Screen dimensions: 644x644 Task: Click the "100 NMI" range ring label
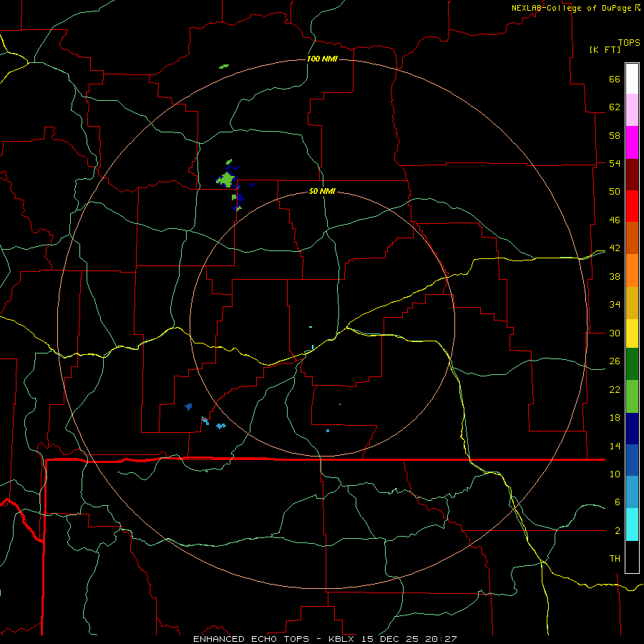coord(322,59)
